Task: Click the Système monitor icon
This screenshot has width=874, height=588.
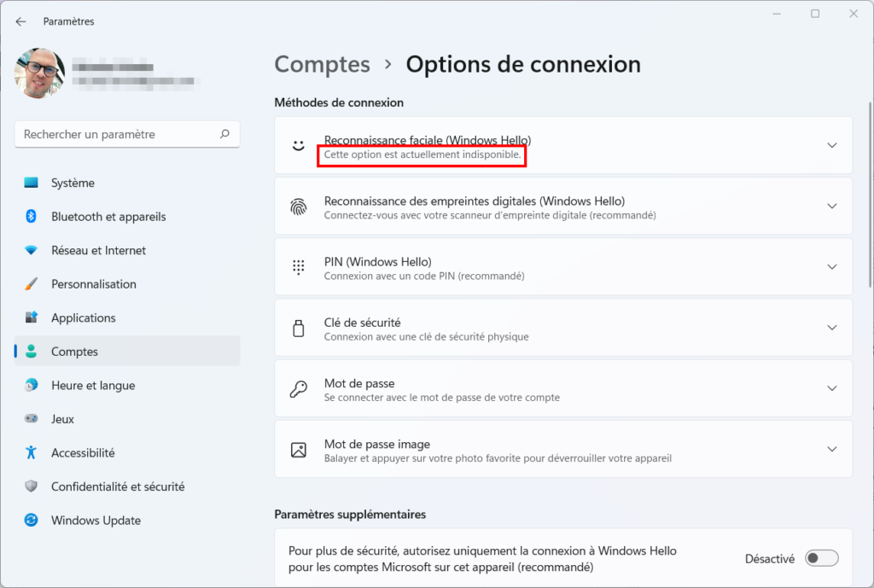Action: tap(32, 183)
